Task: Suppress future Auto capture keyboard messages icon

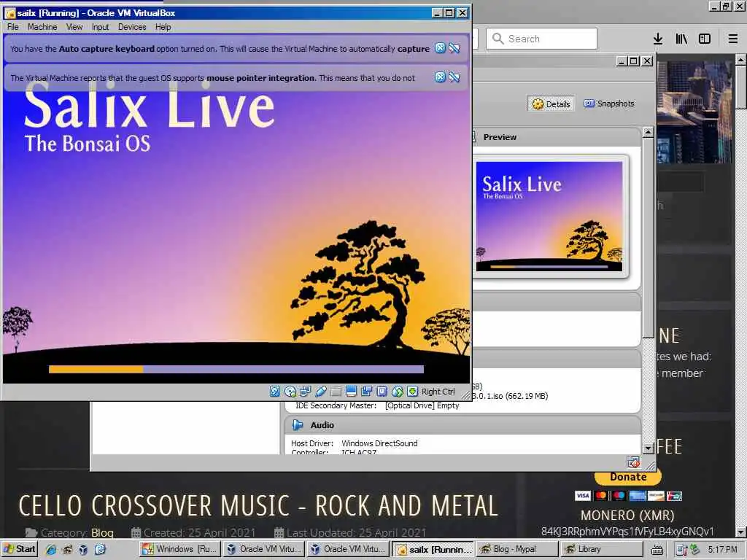Action: pos(454,48)
